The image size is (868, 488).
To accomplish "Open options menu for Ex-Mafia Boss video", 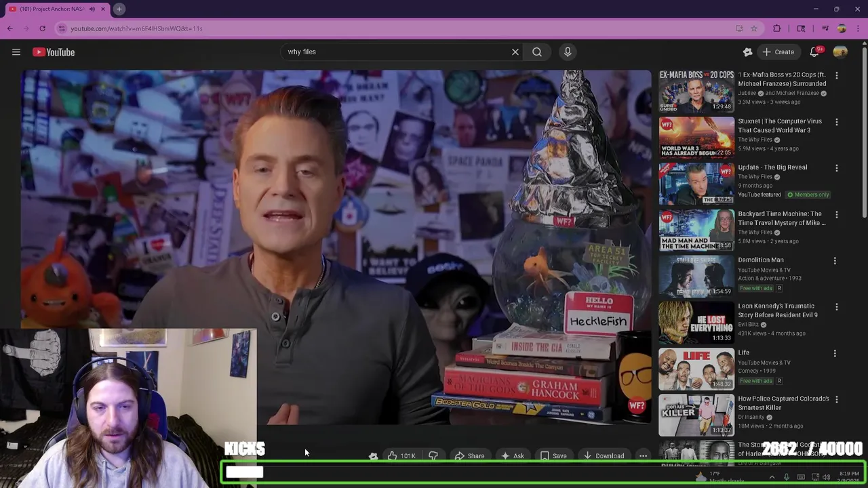I will tap(837, 76).
